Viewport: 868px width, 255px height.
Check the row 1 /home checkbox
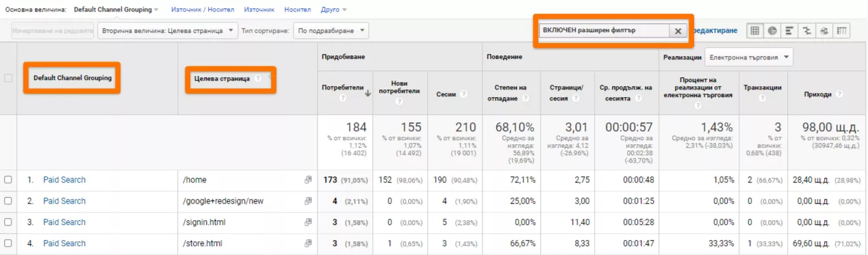[8, 180]
